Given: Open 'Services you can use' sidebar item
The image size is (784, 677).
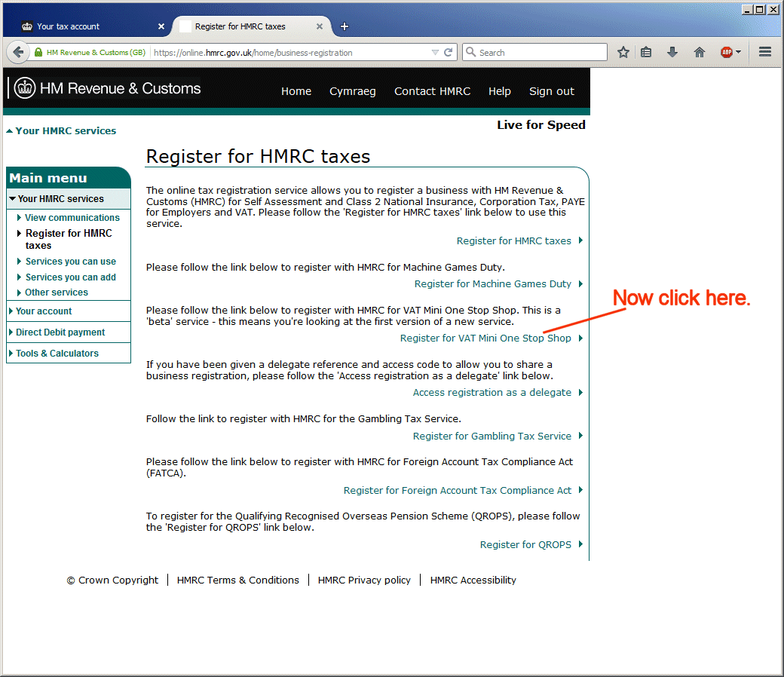Looking at the screenshot, I should tap(71, 261).
